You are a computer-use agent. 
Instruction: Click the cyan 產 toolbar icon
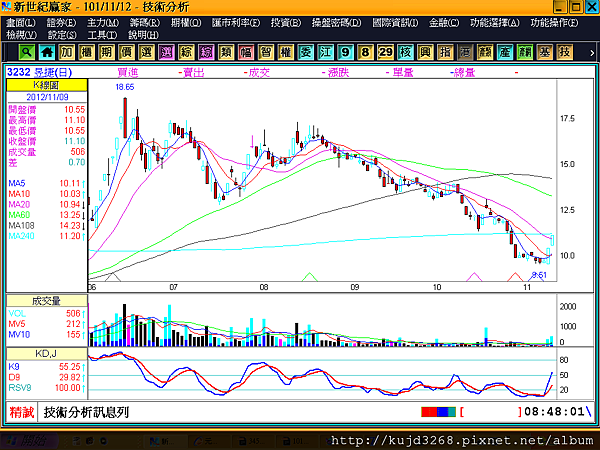point(504,52)
